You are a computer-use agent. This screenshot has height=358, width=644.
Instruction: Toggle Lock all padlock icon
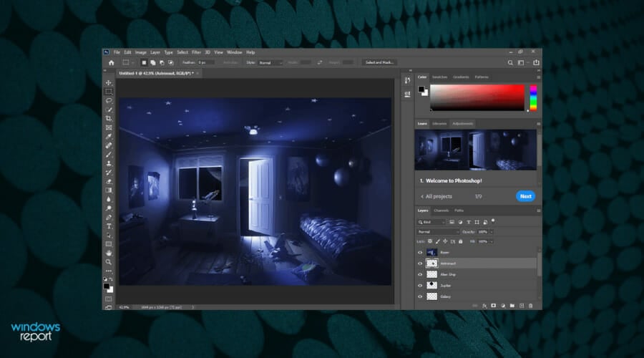pyautogui.click(x=460, y=241)
